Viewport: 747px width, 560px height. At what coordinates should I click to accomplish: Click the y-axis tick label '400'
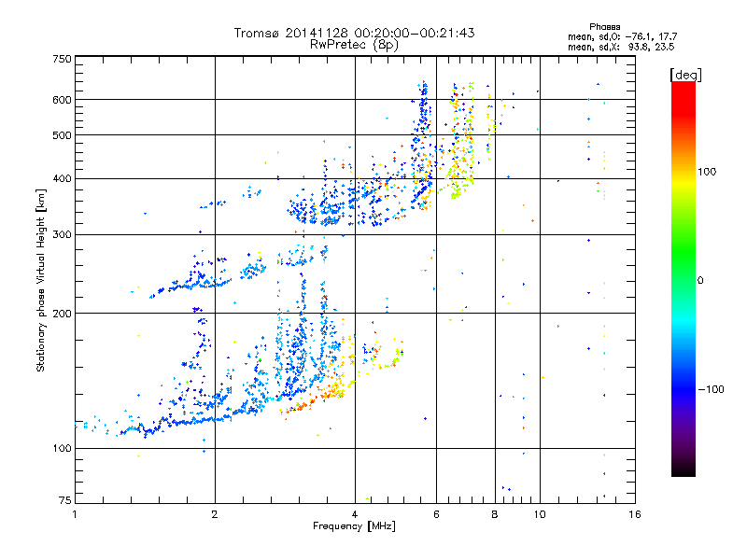[x=62, y=179]
